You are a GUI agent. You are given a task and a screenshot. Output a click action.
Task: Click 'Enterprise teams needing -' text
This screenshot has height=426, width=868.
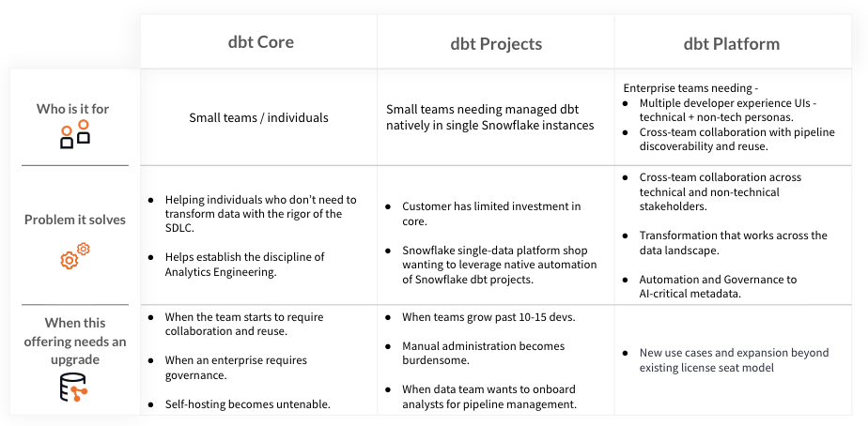pos(681,88)
